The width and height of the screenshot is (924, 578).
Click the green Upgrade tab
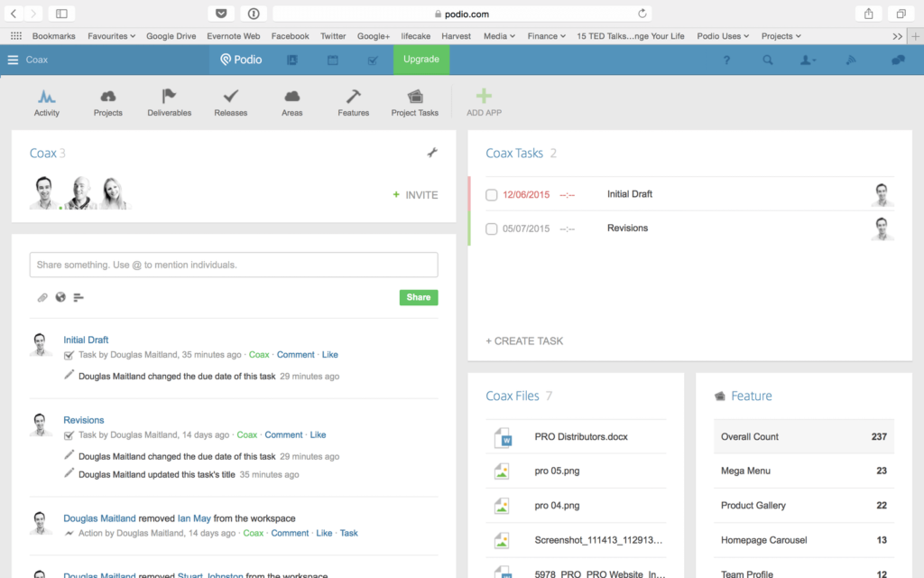coord(420,60)
